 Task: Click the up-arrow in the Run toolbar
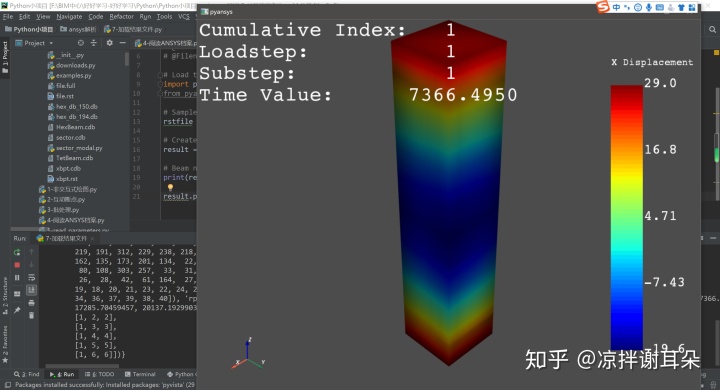(x=31, y=252)
